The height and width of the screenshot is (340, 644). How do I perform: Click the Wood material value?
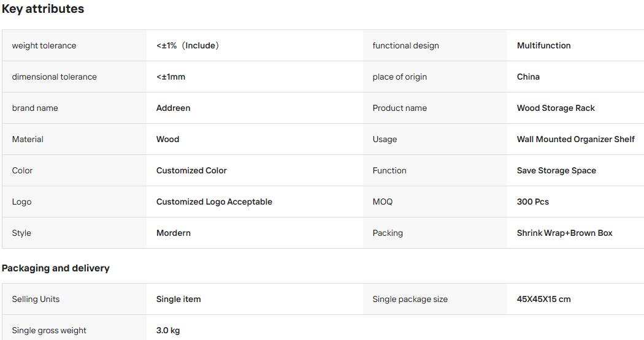click(x=167, y=139)
